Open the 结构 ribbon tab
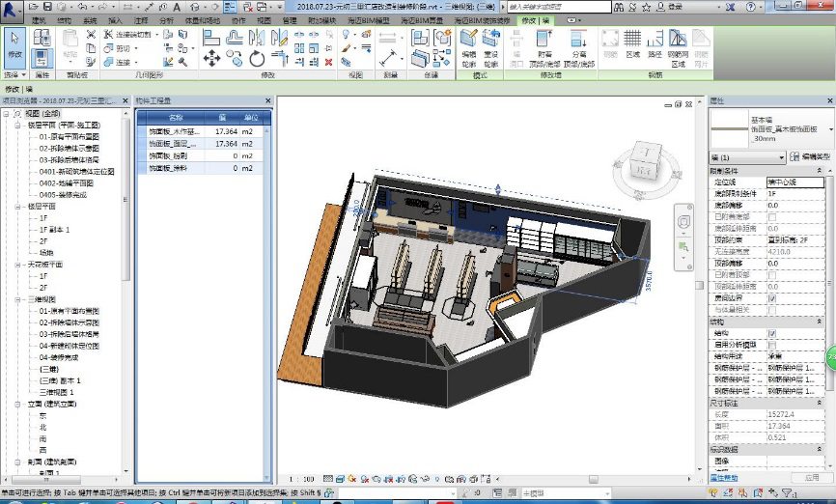 tap(64, 21)
